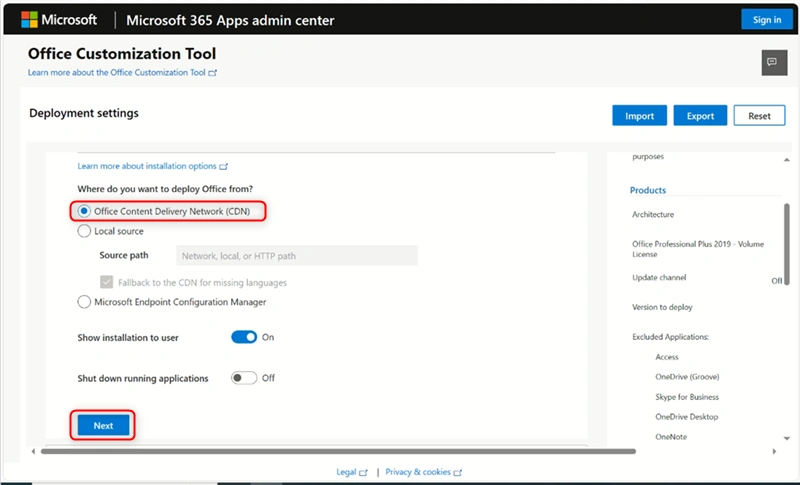This screenshot has height=485, width=800.
Task: Click Architecture in the summary panel
Action: tap(653, 215)
